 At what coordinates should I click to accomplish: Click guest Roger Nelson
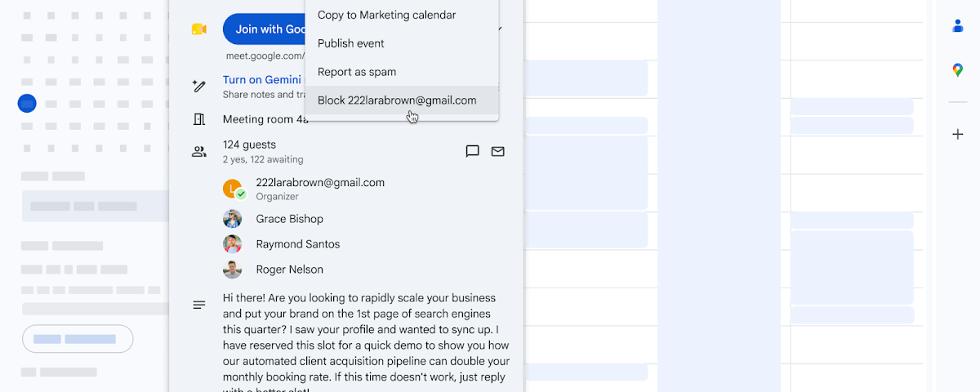(289, 269)
